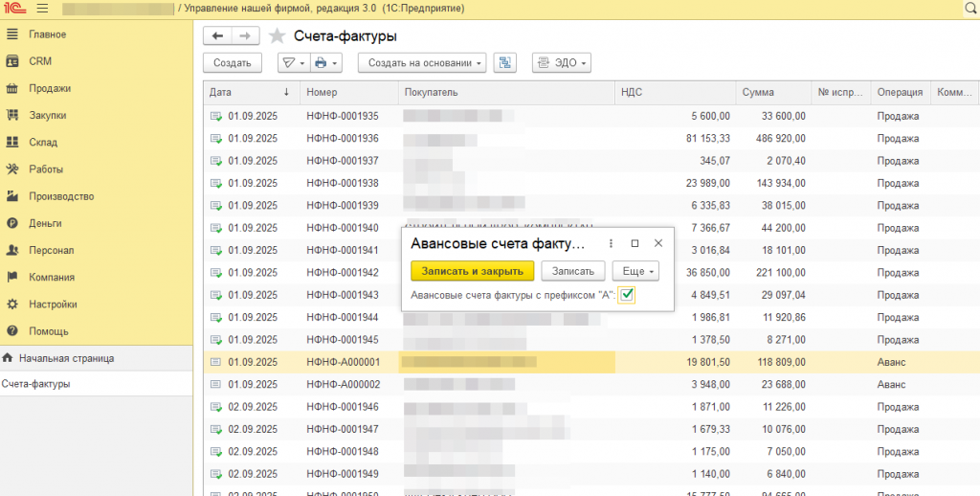This screenshot has width=980, height=496.
Task: Close the Авансовые счета фактуры dialog
Action: point(658,243)
